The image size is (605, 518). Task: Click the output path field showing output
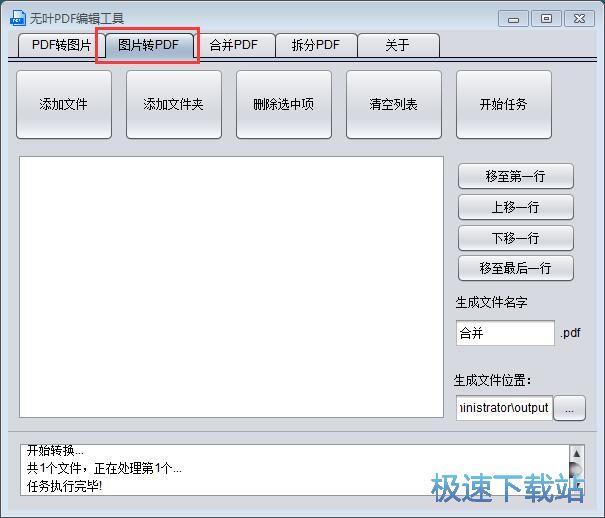tap(504, 408)
